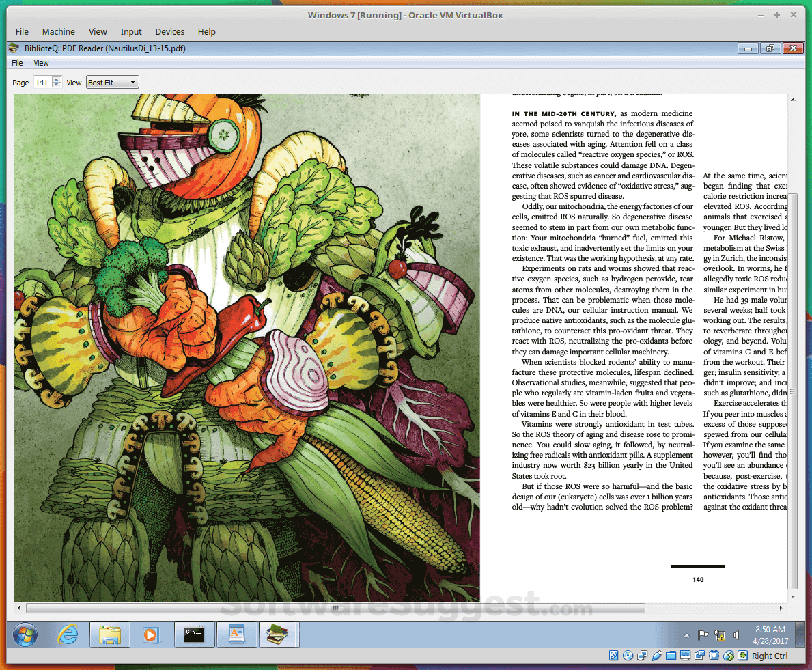This screenshot has height=670, width=812.
Task: Click inside the Page number field
Action: 42,82
